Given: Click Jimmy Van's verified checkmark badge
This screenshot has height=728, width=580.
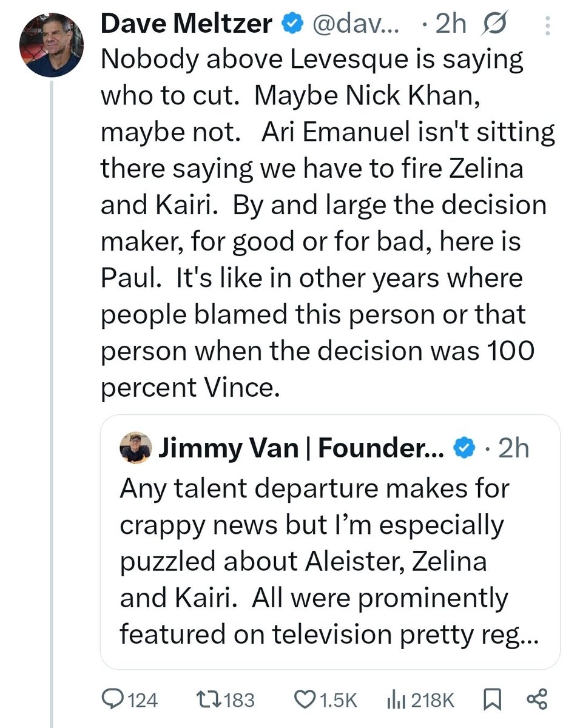Looking at the screenshot, I should coord(465,448).
